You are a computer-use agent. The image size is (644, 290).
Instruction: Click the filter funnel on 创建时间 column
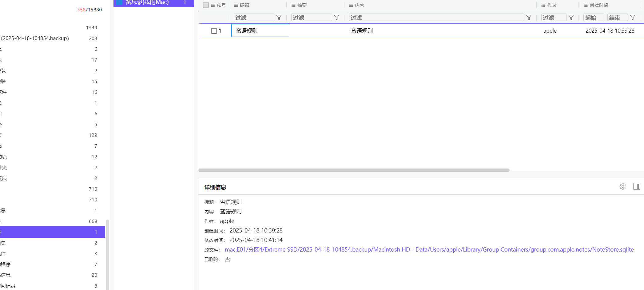coord(633,17)
